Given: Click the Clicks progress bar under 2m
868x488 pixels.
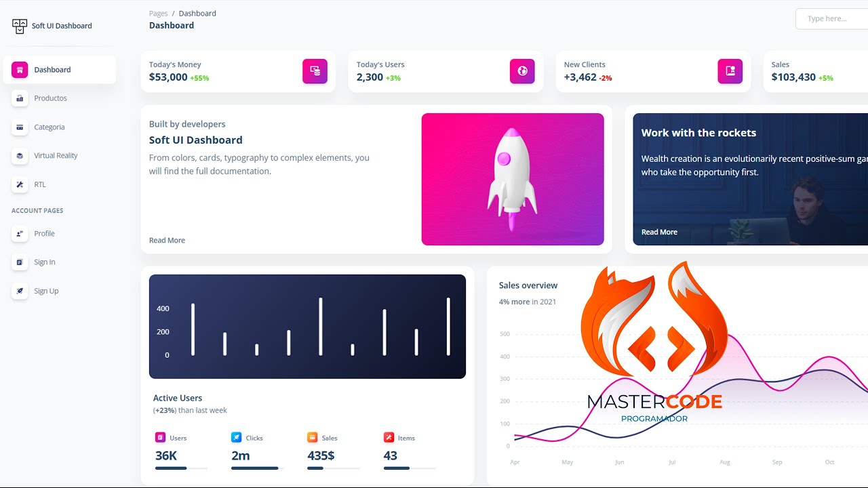Looking at the screenshot, I should [x=257, y=468].
